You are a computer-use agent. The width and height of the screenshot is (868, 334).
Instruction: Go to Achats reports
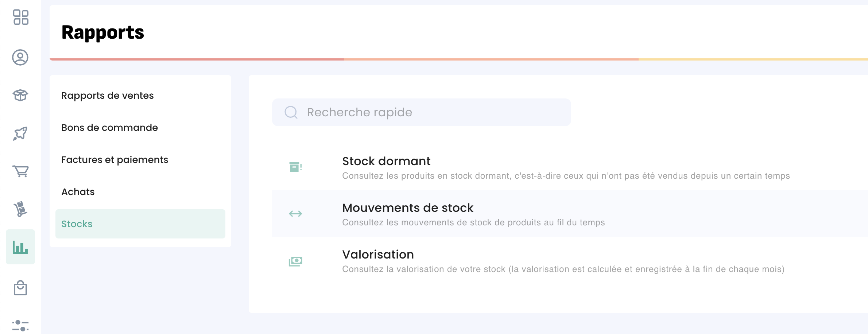click(x=78, y=192)
